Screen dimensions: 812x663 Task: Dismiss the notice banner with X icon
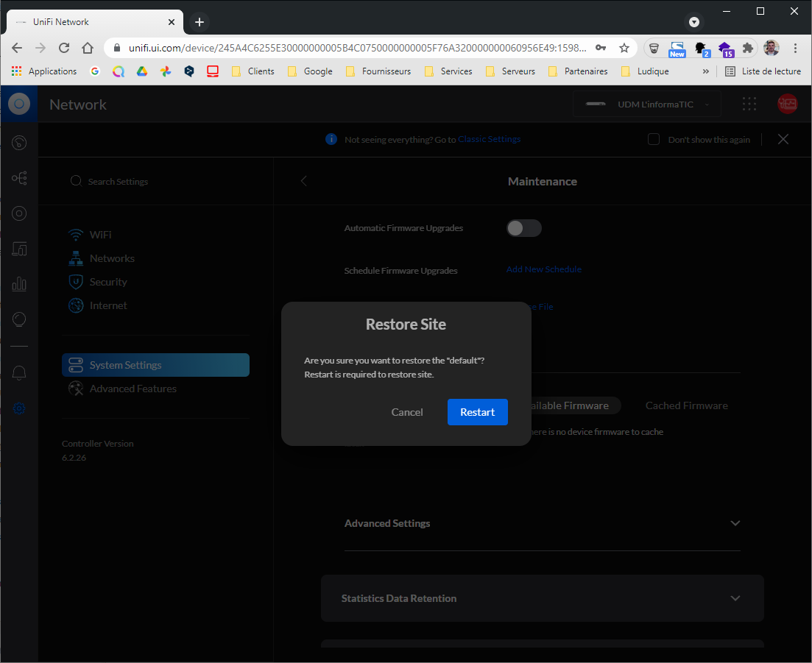click(x=783, y=139)
